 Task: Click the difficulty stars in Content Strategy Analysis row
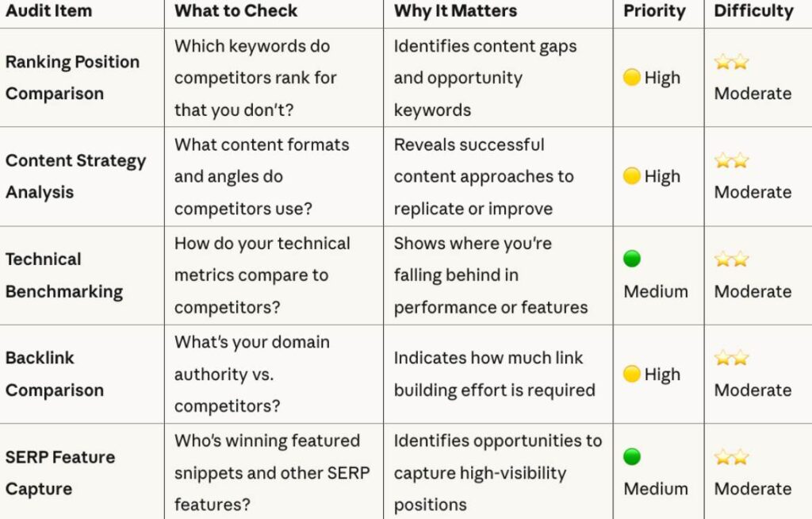pyautogui.click(x=731, y=160)
